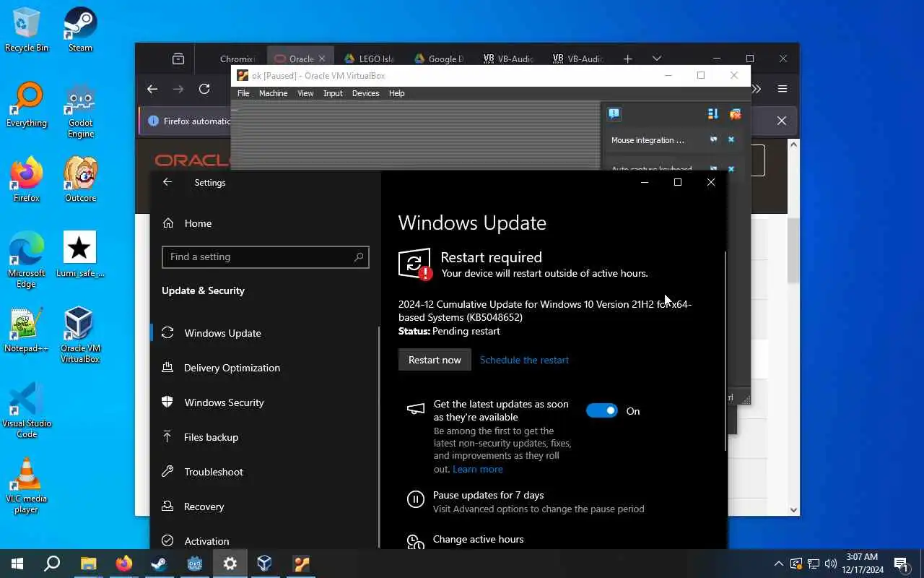
Task: Open the Firefox hamburger menu
Action: coord(783,89)
